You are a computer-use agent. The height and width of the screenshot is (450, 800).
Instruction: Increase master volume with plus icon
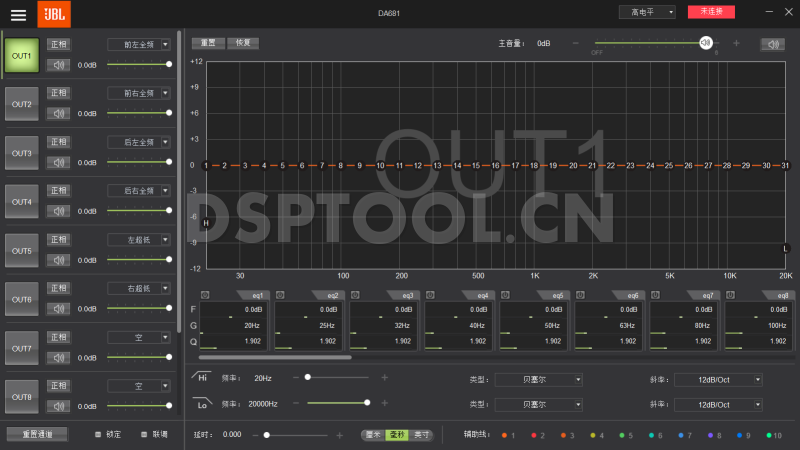pos(736,43)
